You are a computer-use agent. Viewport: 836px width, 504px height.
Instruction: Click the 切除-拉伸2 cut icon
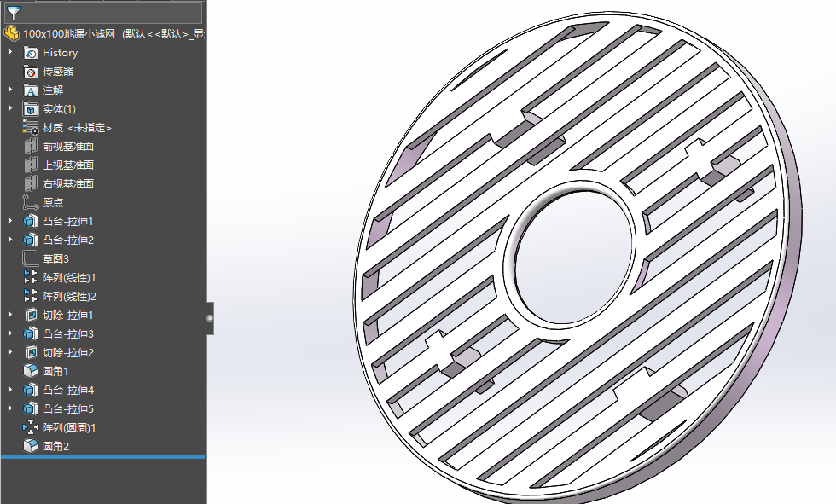click(x=31, y=353)
